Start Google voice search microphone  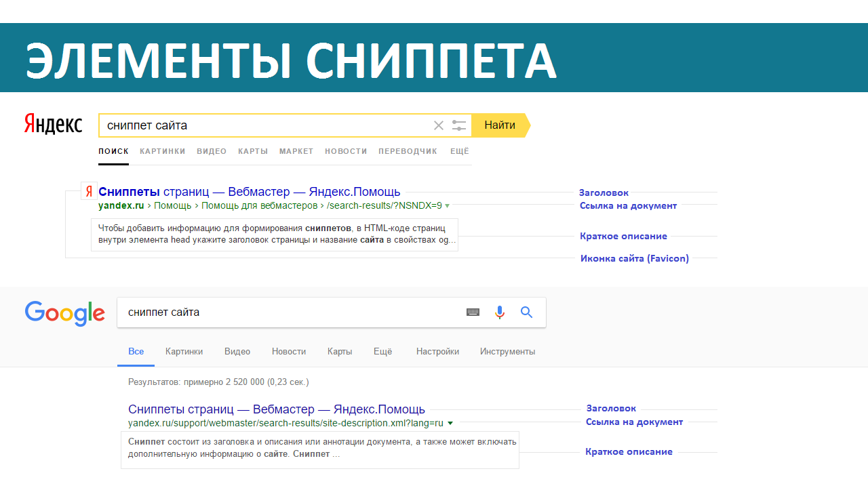coord(500,312)
